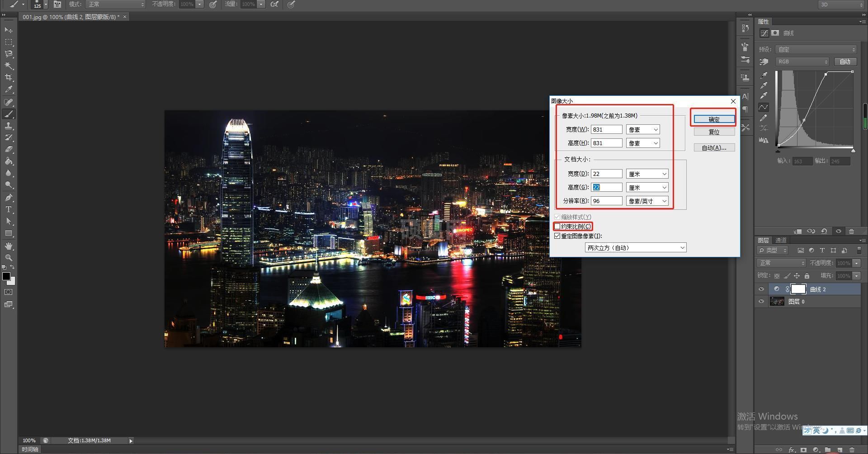
Task: Select the 属性 Properties tab
Action: pyautogui.click(x=764, y=22)
